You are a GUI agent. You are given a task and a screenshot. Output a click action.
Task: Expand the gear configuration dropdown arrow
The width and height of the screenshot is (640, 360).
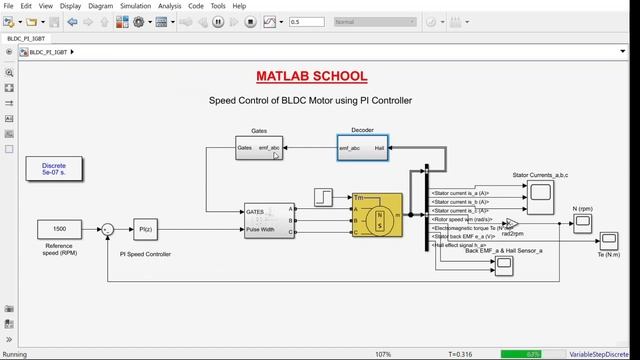[150, 22]
